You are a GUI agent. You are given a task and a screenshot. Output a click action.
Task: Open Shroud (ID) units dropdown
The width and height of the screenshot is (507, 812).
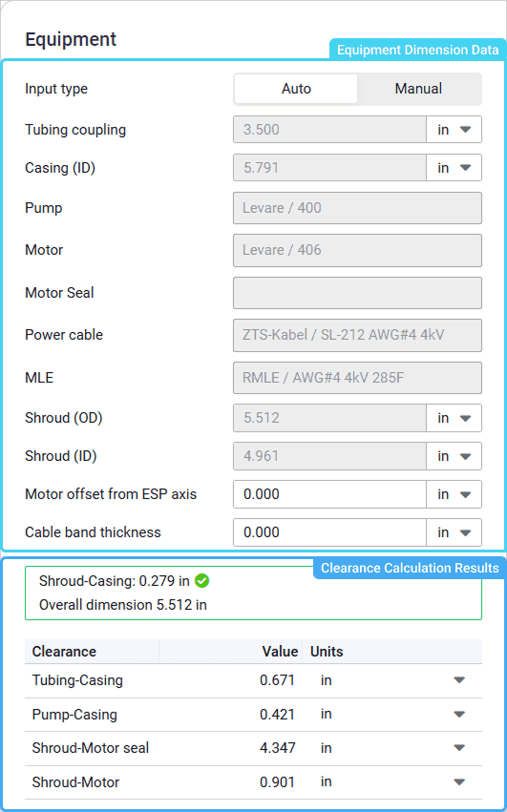point(454,456)
